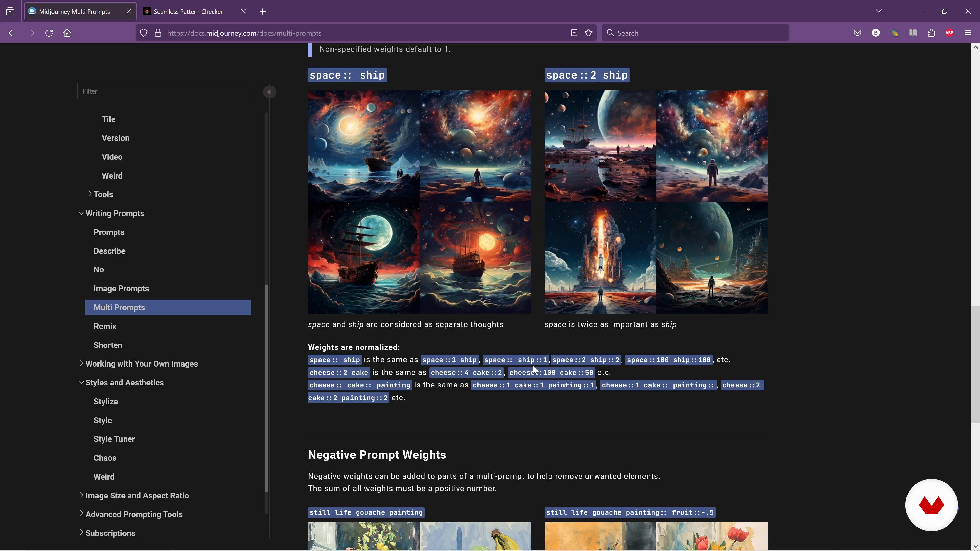Click the space:: ship example image grid
The width and height of the screenshot is (980, 551).
(x=420, y=202)
